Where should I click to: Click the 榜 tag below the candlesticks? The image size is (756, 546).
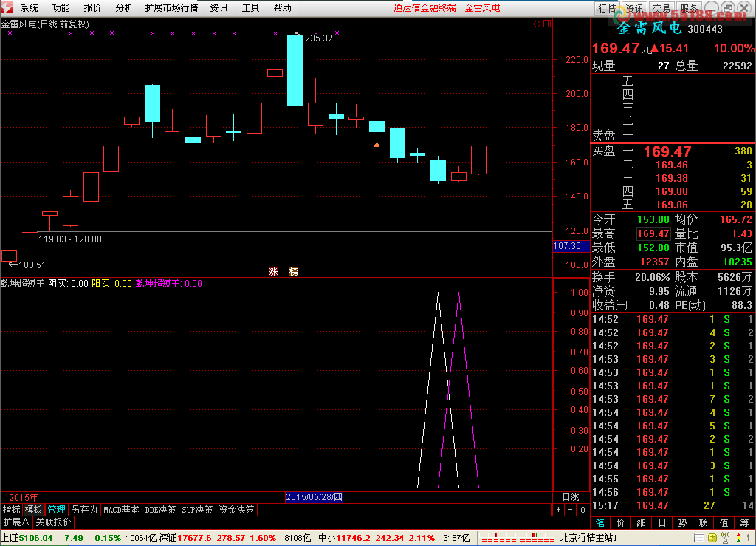coord(294,272)
